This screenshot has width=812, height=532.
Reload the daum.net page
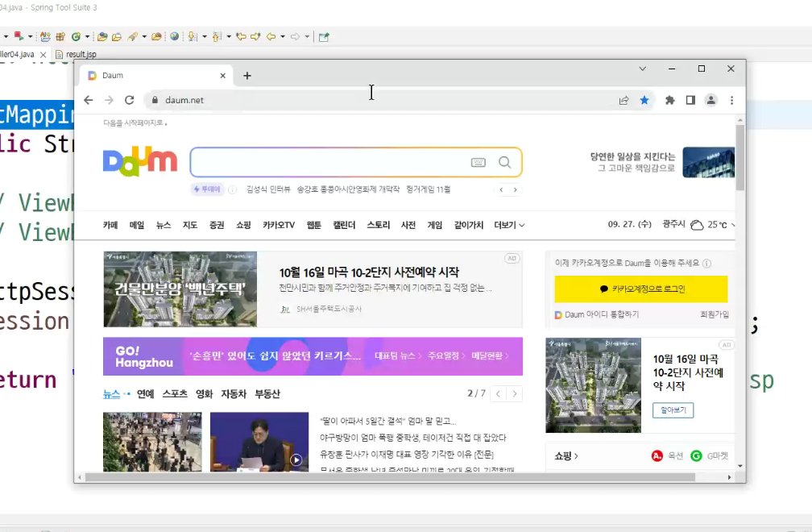(x=130, y=100)
